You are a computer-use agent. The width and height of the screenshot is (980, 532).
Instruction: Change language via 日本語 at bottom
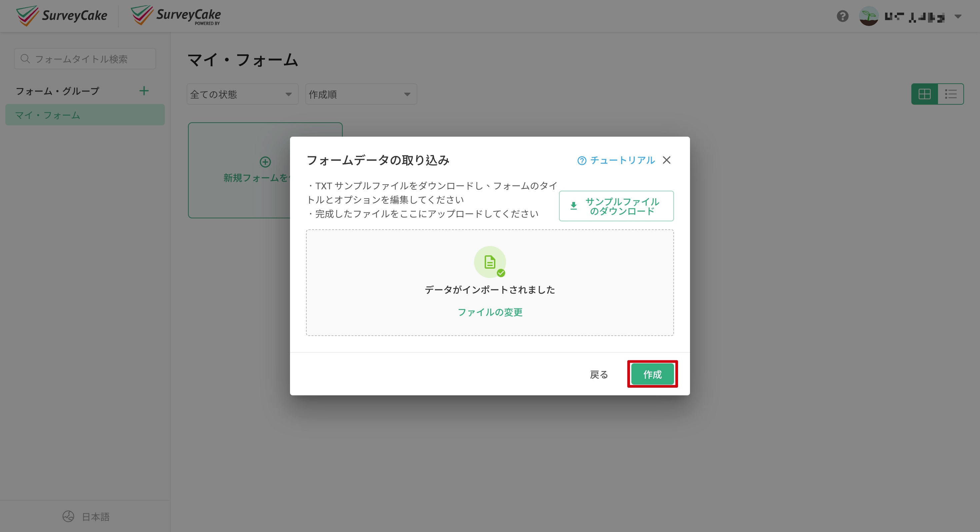point(96,516)
